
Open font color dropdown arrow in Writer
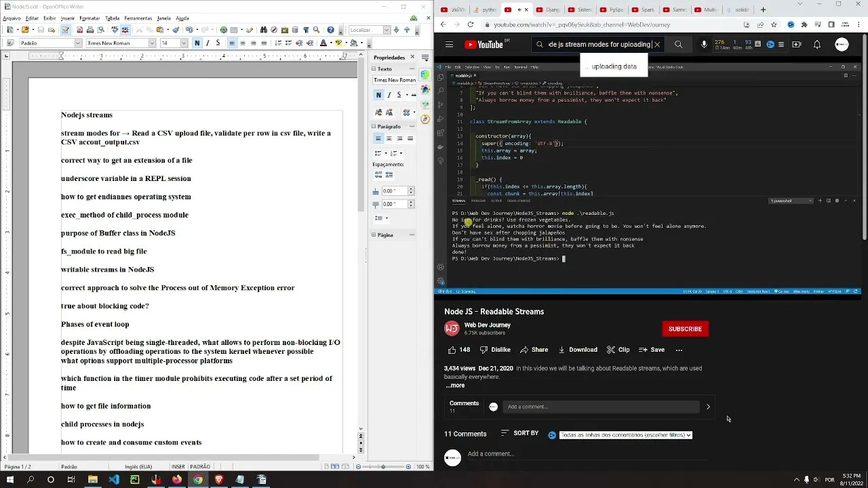click(x=331, y=43)
